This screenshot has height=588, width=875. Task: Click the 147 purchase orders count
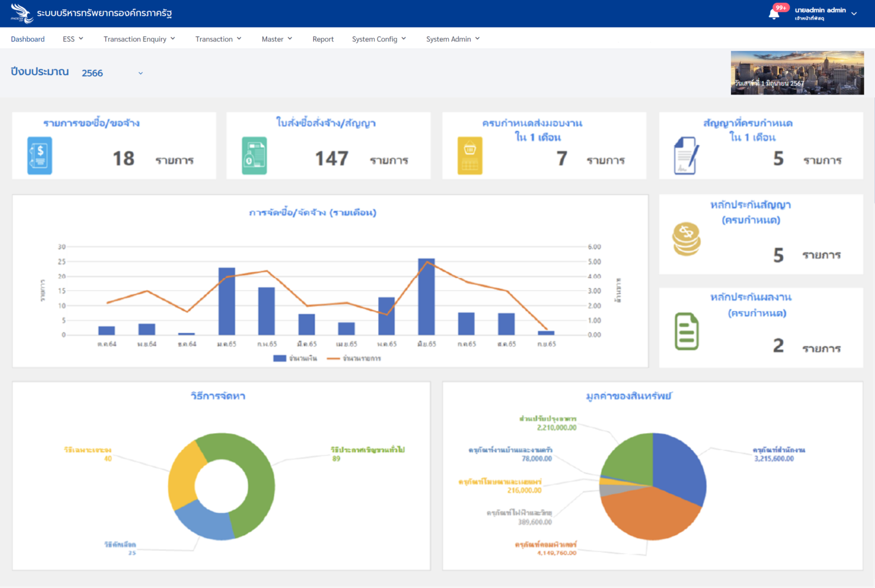click(332, 158)
